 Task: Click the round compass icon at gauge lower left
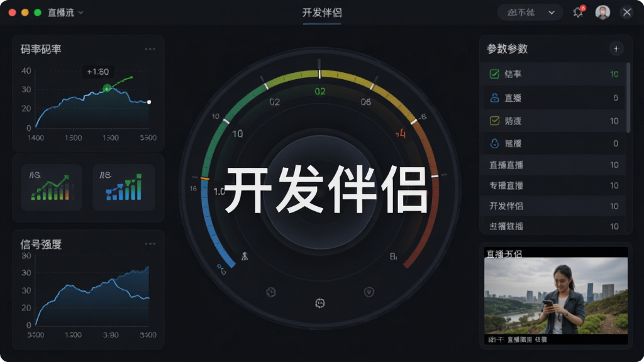270,292
